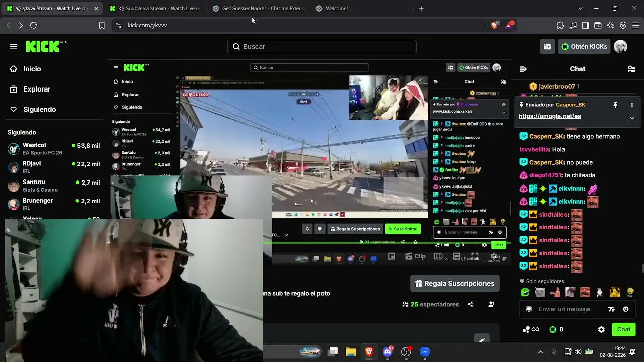Open Santutu's channel in followed list
Viewport: 644px width, 362px height.
[x=54, y=186]
